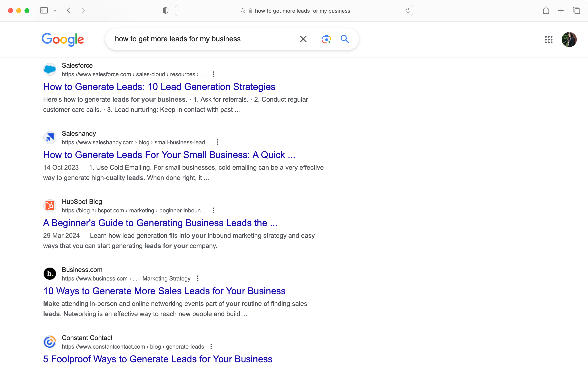This screenshot has width=588, height=368.
Task: Open the sidebar options dropdown chevron
Action: click(55, 10)
